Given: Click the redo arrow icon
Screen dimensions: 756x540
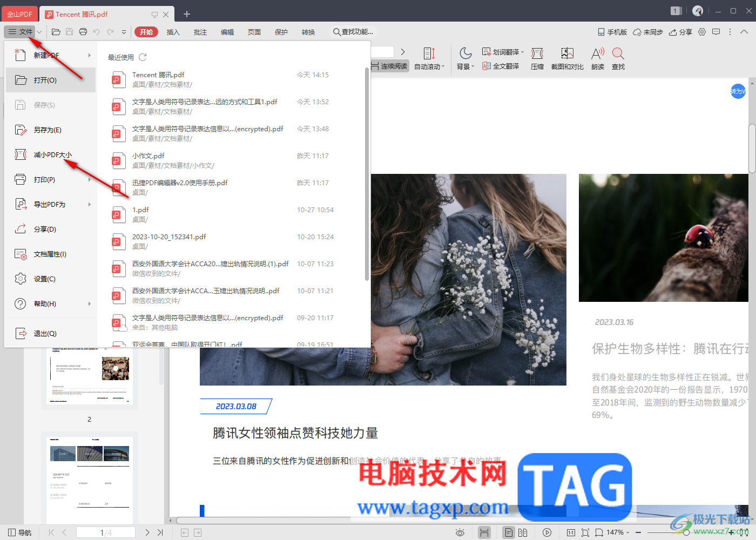Looking at the screenshot, I should [x=110, y=32].
